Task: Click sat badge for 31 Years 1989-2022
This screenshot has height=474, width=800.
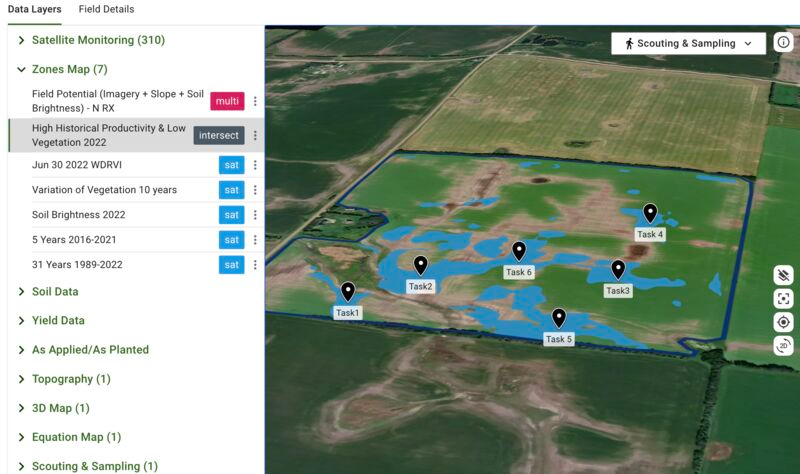Action: click(231, 265)
